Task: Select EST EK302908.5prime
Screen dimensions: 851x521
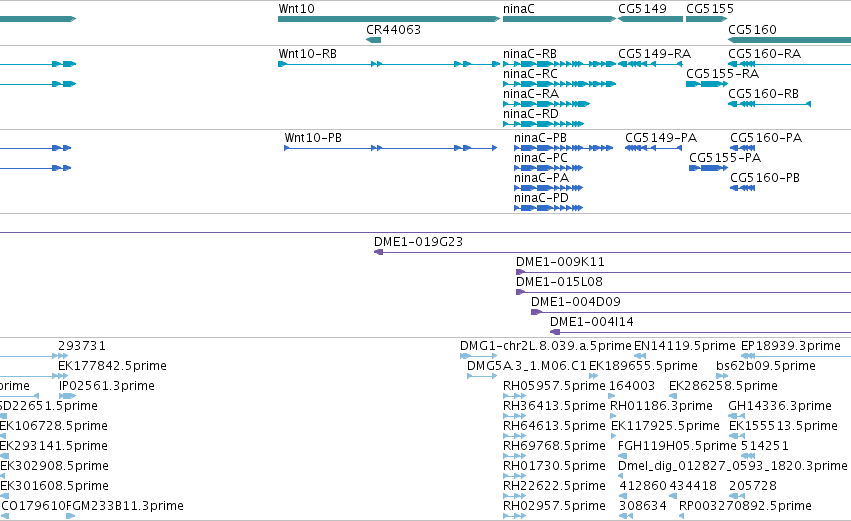Action: click(54, 466)
